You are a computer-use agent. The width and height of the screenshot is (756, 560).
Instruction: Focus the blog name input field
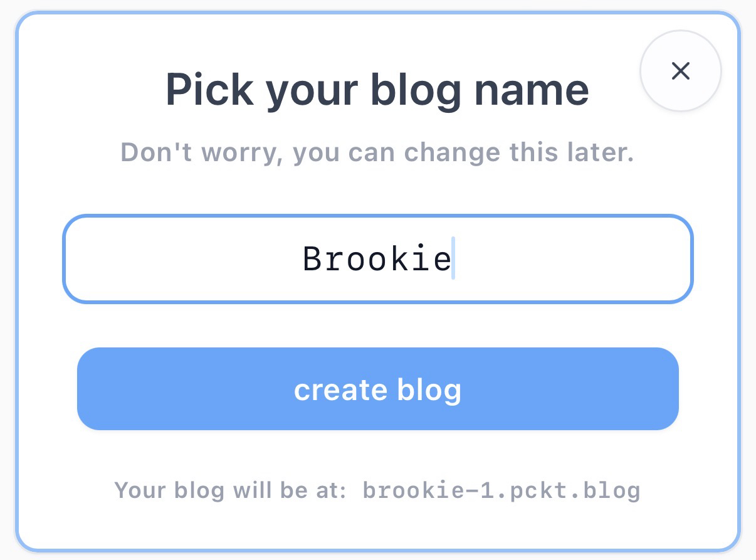(x=377, y=259)
